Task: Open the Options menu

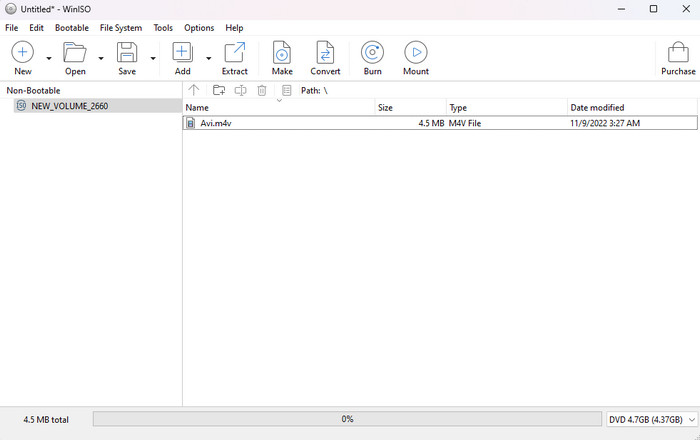Action: point(199,28)
